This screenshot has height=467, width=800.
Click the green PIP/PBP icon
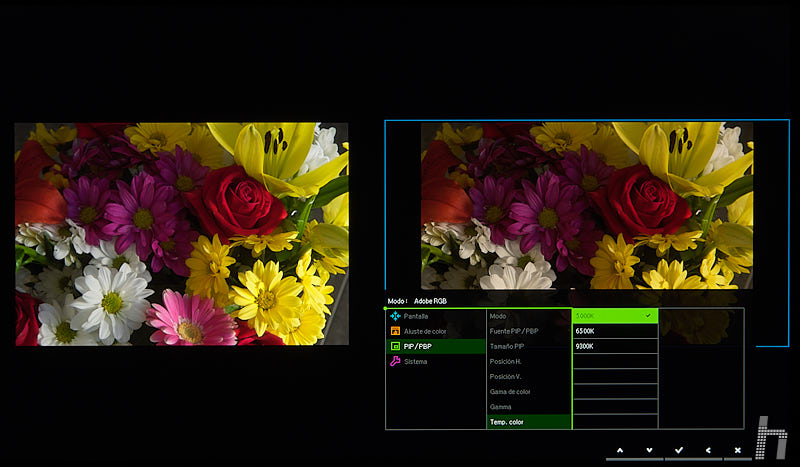click(395, 346)
